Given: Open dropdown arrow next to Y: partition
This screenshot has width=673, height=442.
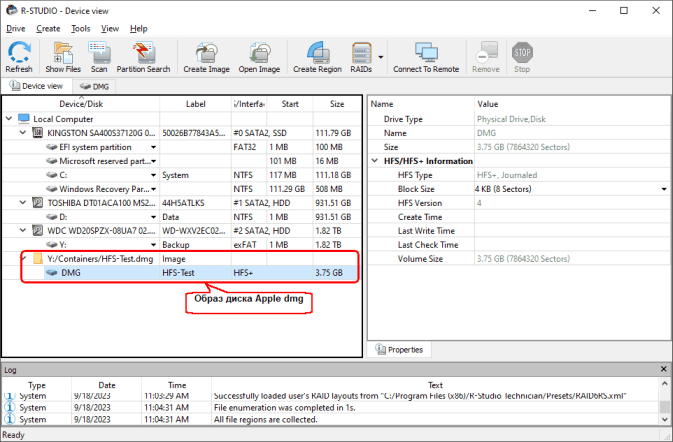Looking at the screenshot, I should tap(153, 245).
